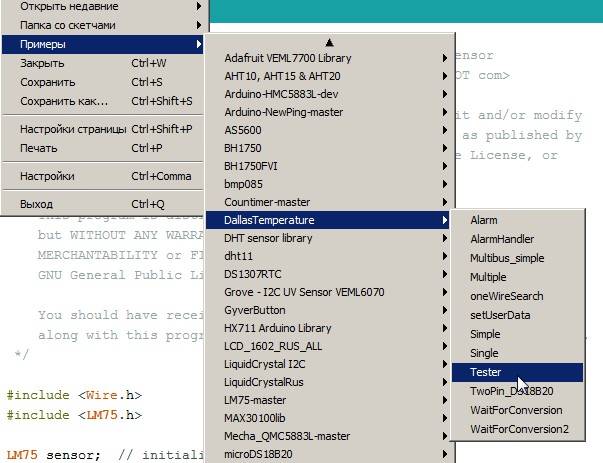Open Настройки preferences menu item
This screenshot has width=603, height=463.
pos(47,176)
